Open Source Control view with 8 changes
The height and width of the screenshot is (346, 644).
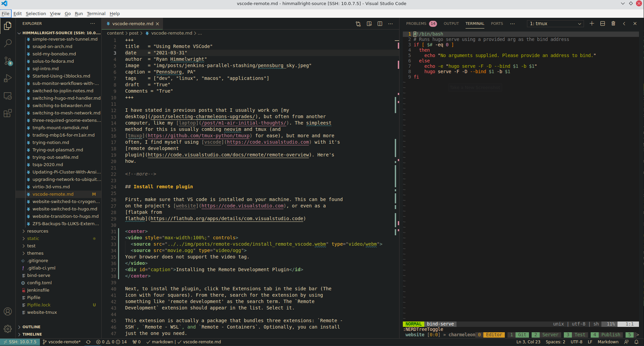click(8, 61)
